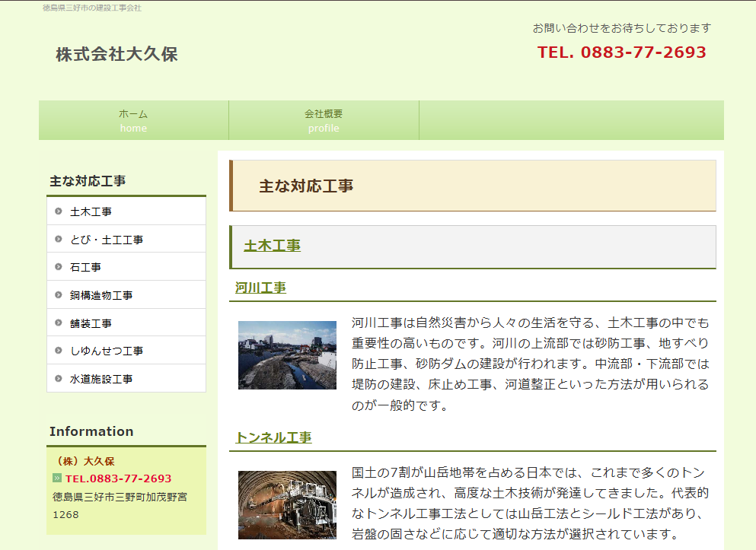Click the bullet icon beside とび・土工工事
Viewport: 756px width, 550px height.
[x=59, y=239]
